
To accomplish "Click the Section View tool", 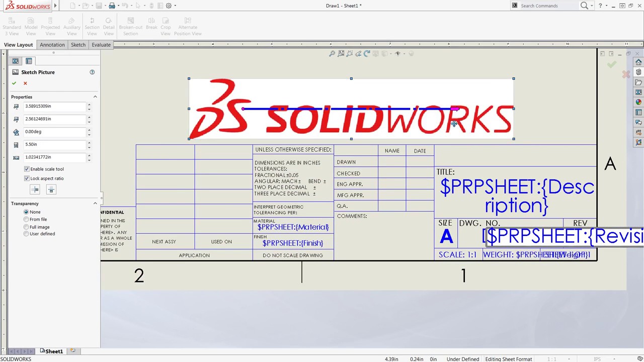I will pos(92,27).
